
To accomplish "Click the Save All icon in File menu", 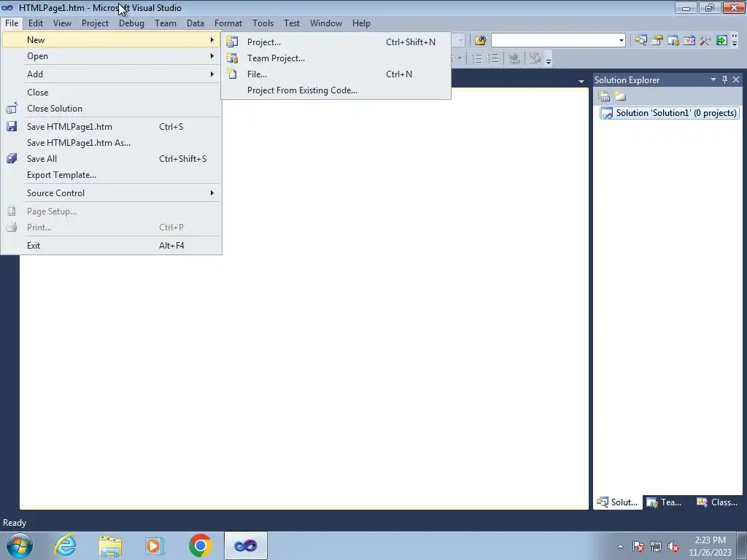I will point(12,158).
